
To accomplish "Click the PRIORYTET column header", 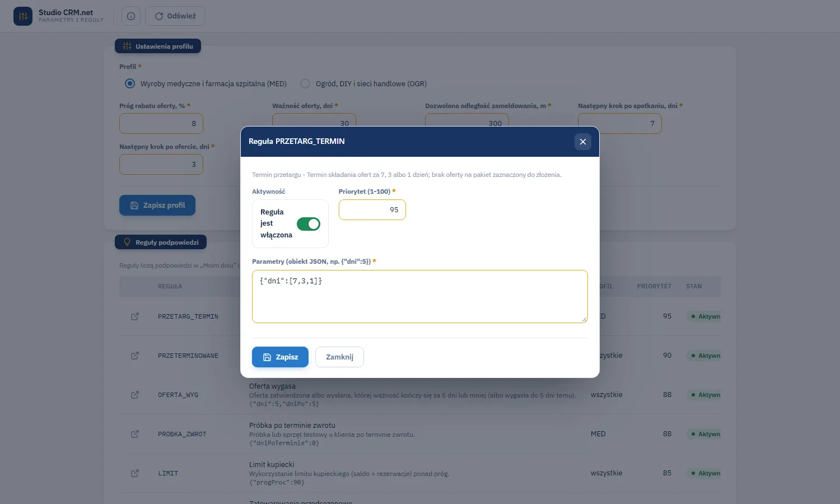I will click(x=654, y=286).
